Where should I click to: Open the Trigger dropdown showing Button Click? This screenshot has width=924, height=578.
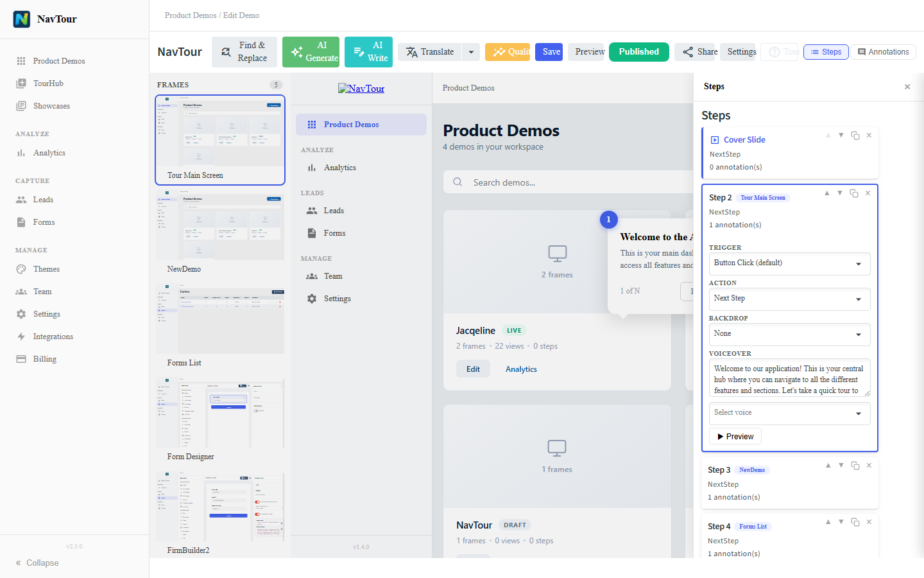(x=790, y=264)
